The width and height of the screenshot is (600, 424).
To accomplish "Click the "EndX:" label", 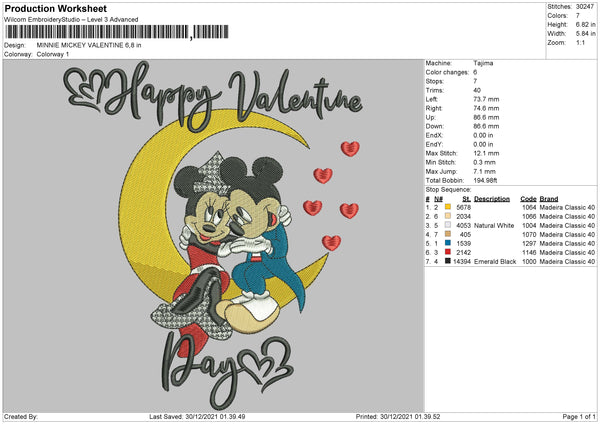I will click(x=434, y=135).
